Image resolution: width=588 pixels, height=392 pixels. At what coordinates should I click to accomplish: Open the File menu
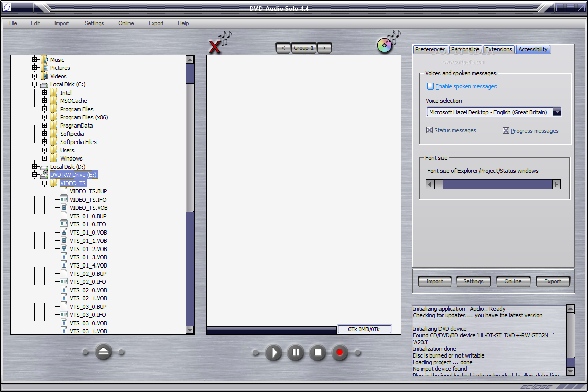point(13,23)
